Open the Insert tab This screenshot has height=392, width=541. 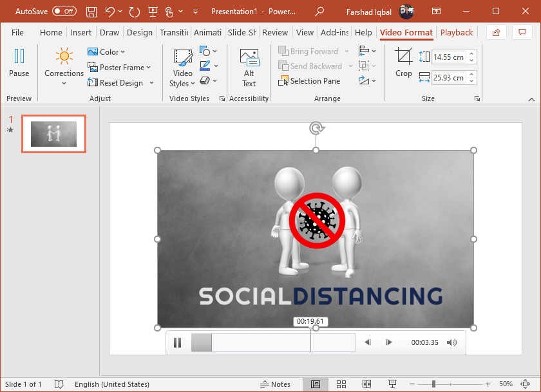click(x=81, y=33)
